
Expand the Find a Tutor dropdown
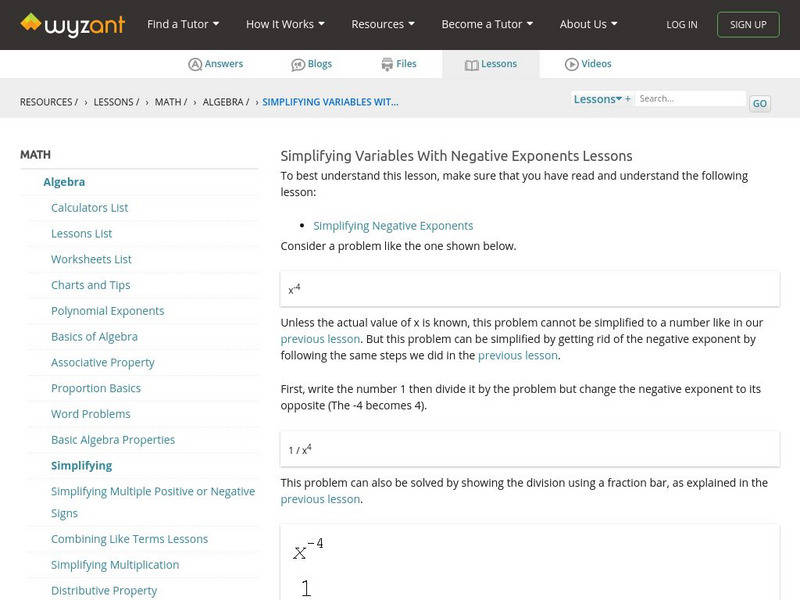coord(183,24)
